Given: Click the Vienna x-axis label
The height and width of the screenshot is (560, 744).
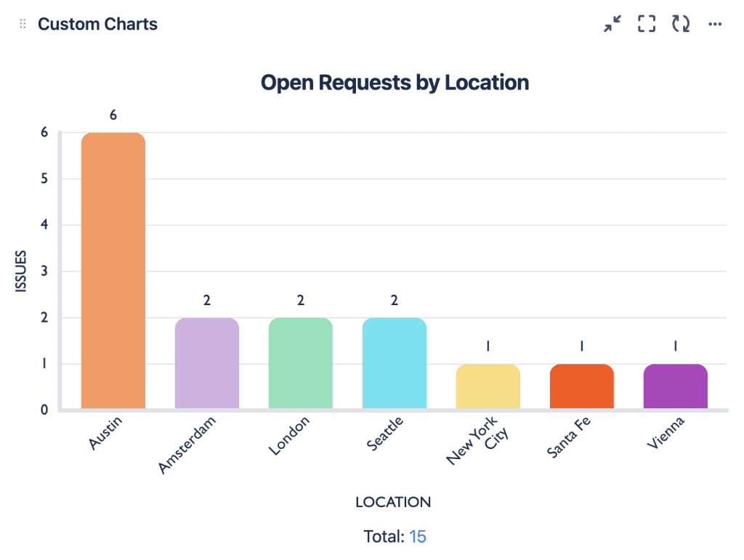Looking at the screenshot, I should (x=665, y=433).
